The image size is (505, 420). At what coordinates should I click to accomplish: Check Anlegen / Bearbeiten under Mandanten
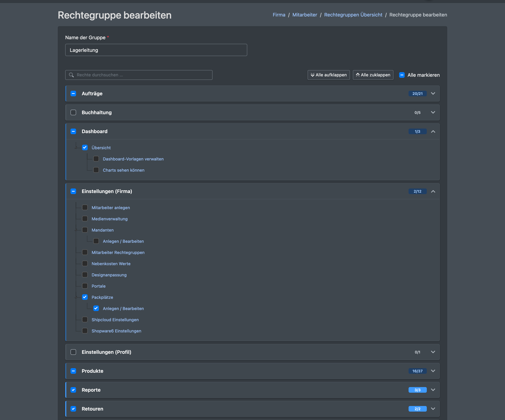96,241
